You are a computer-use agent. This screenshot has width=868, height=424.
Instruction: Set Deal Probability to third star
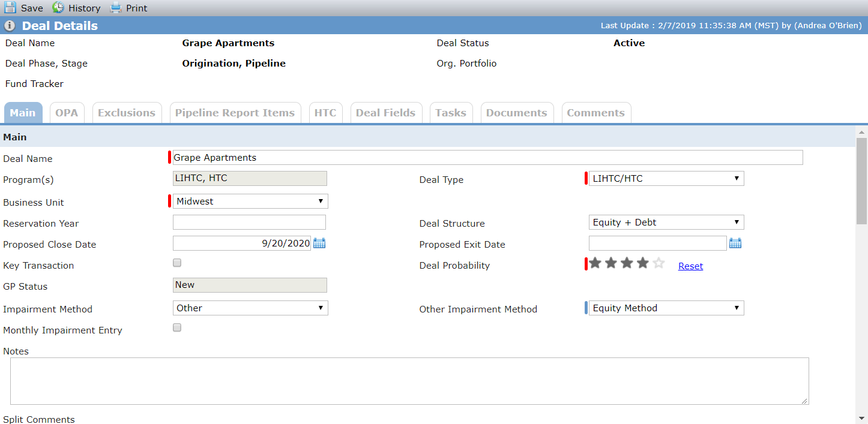(x=627, y=263)
